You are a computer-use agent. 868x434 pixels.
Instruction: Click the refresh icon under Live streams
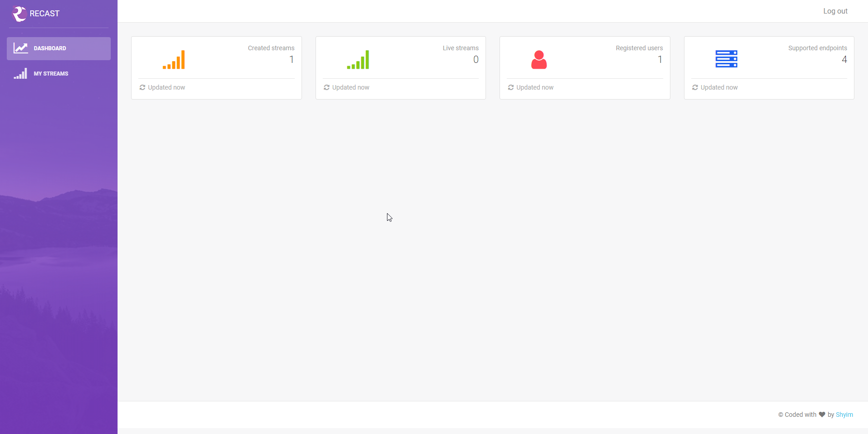326,87
